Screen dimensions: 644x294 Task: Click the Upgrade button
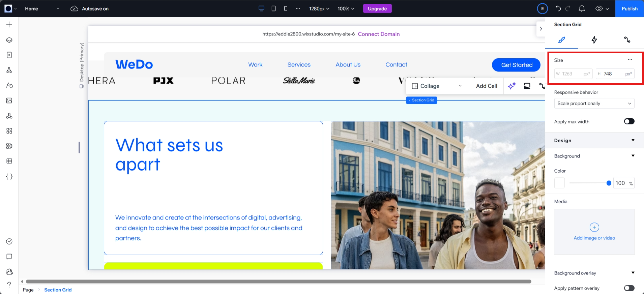click(377, 8)
